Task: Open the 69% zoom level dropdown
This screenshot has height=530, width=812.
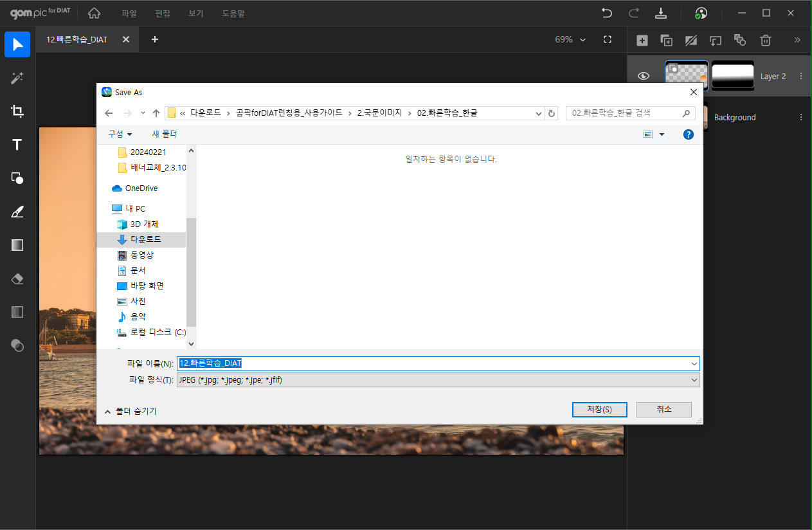Action: 570,40
